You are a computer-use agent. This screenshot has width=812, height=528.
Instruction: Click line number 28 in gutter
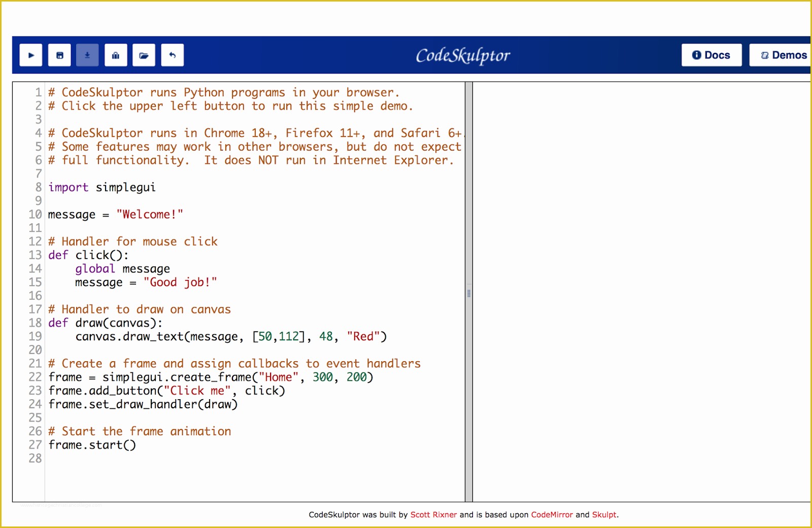tap(35, 459)
